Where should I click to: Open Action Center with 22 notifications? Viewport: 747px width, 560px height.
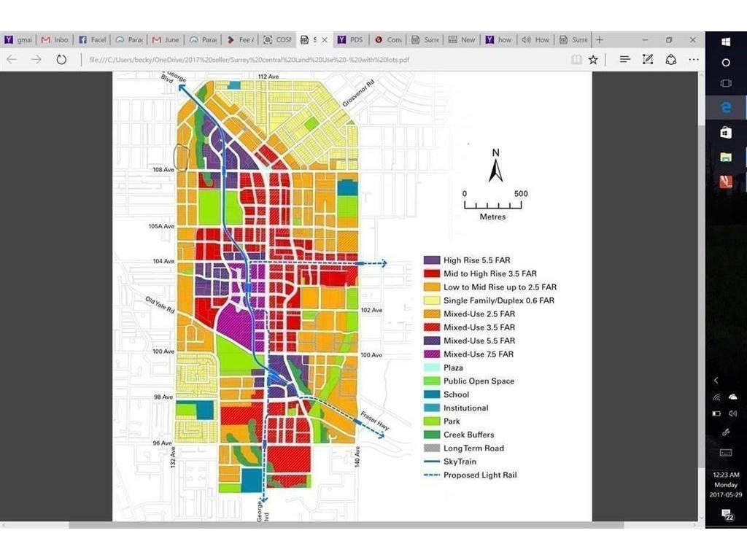[727, 515]
